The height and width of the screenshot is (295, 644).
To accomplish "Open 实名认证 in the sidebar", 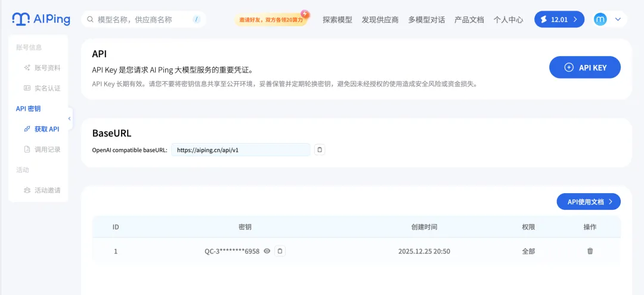I will click(42, 88).
